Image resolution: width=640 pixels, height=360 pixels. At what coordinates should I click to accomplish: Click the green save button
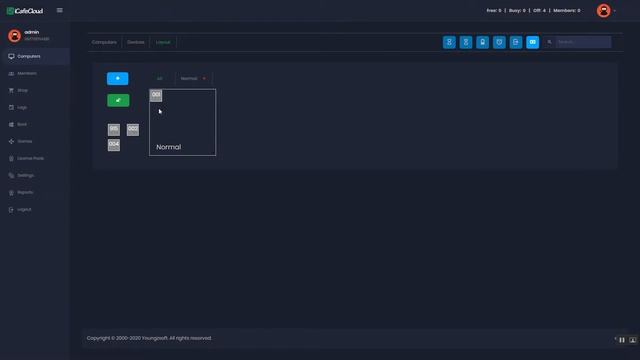pos(118,100)
